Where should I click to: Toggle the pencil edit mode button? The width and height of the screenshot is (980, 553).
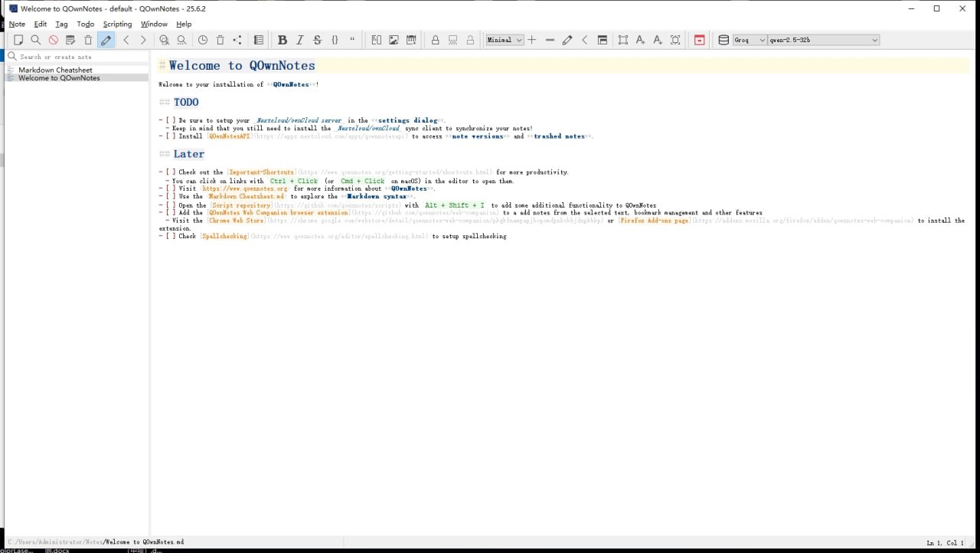pos(106,40)
